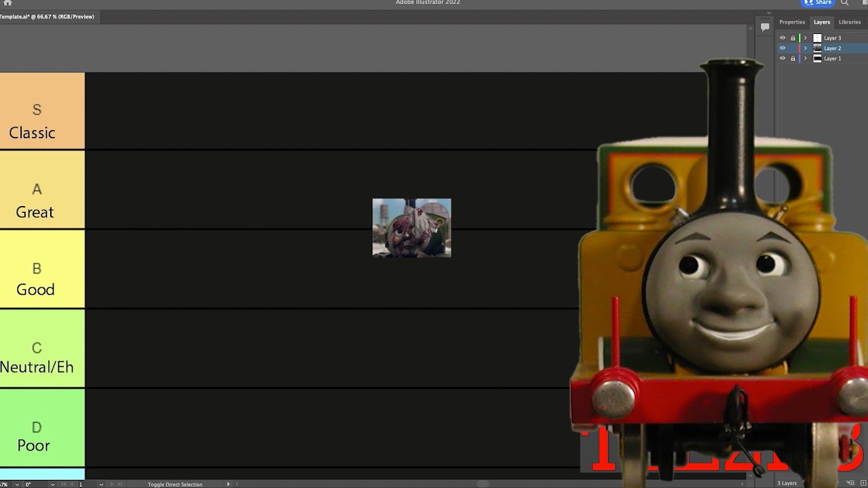Click the 3 Layers count text
This screenshot has height=488, width=868.
point(787,483)
